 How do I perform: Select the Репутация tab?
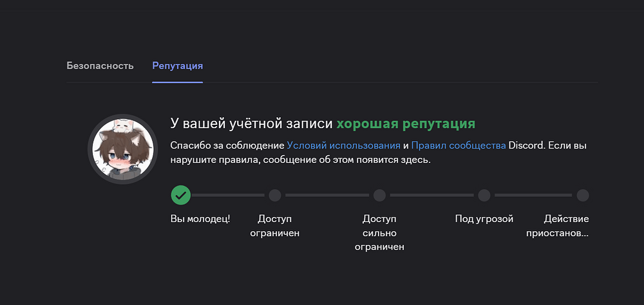click(x=177, y=66)
